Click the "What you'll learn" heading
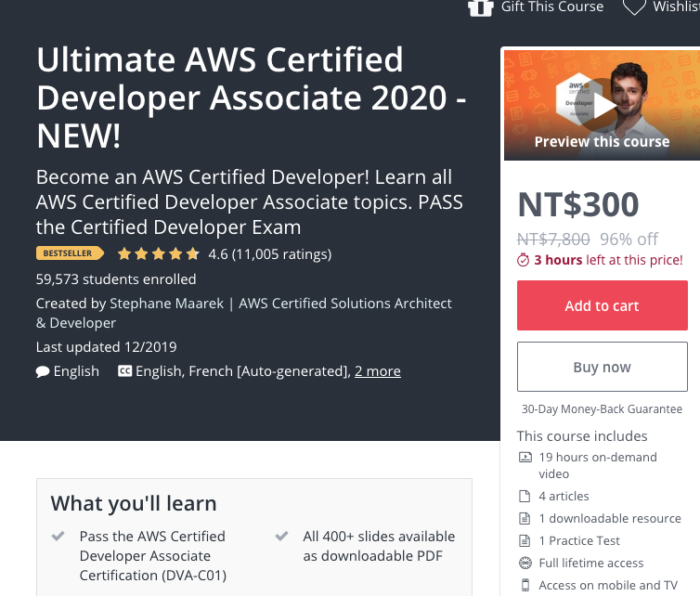This screenshot has height=596, width=700. [134, 503]
